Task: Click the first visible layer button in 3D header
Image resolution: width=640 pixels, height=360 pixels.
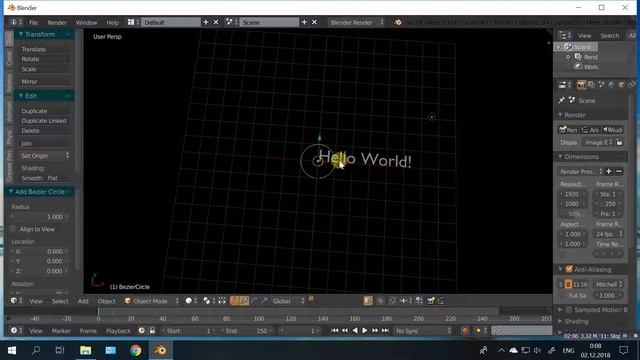Action: click(311, 299)
